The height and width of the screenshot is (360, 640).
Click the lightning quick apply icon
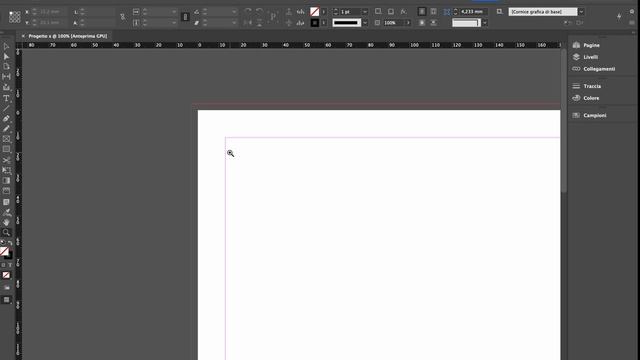click(619, 16)
